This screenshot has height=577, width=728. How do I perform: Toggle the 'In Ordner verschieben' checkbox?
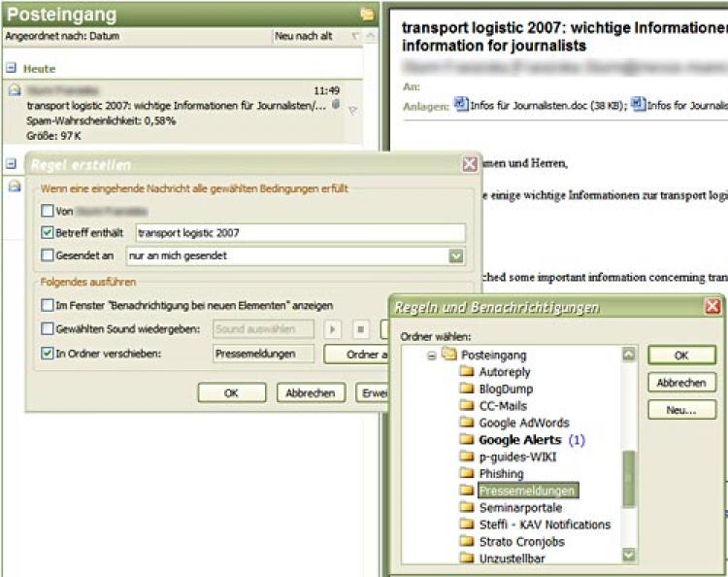click(x=48, y=354)
